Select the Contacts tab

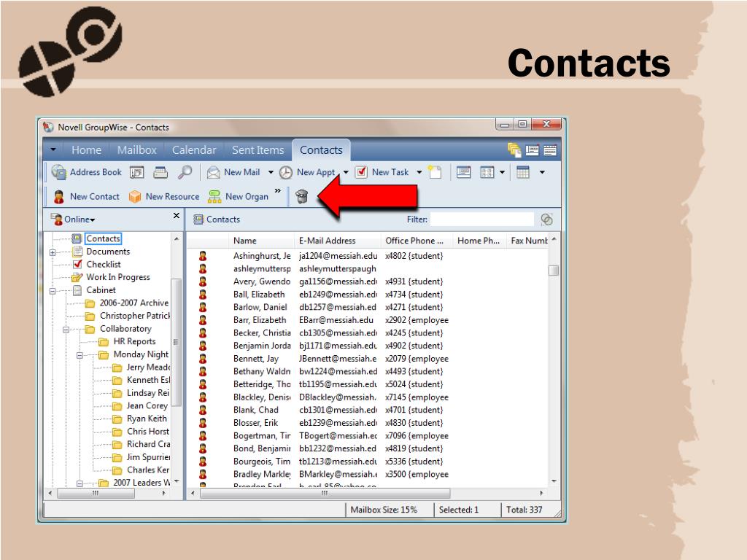tap(321, 150)
